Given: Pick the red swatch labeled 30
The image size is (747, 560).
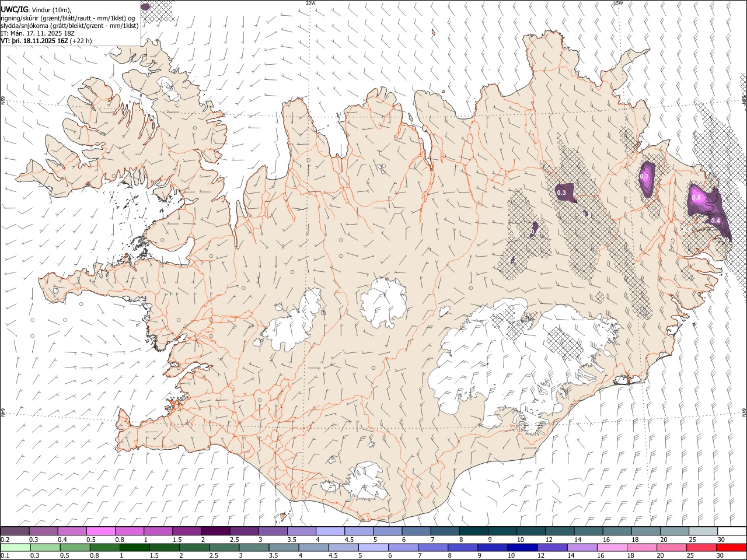Looking at the screenshot, I should pyautogui.click(x=731, y=547).
